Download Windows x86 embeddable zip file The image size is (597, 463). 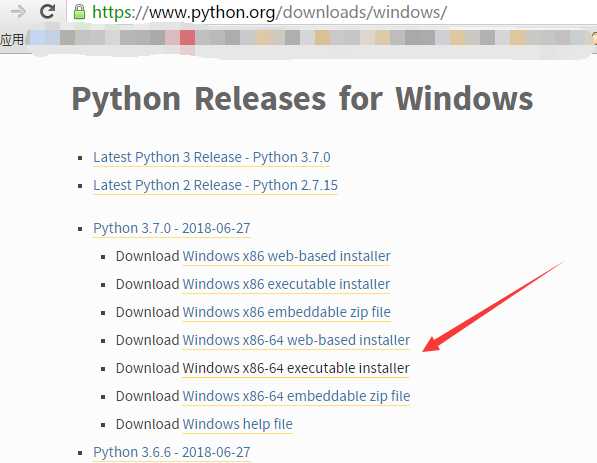287,312
